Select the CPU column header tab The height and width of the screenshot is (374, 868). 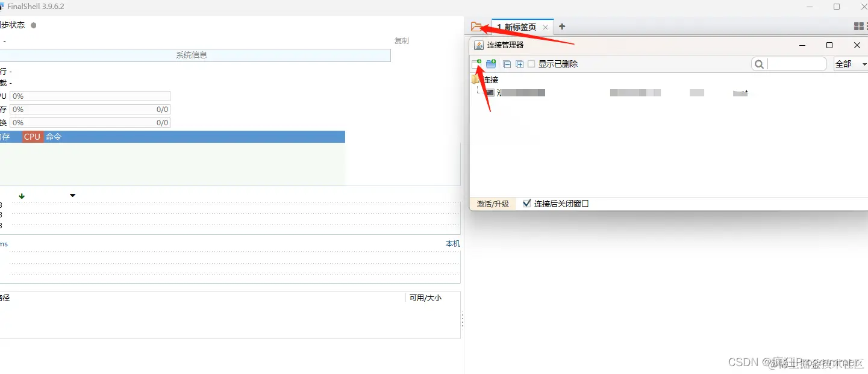pyautogui.click(x=31, y=136)
